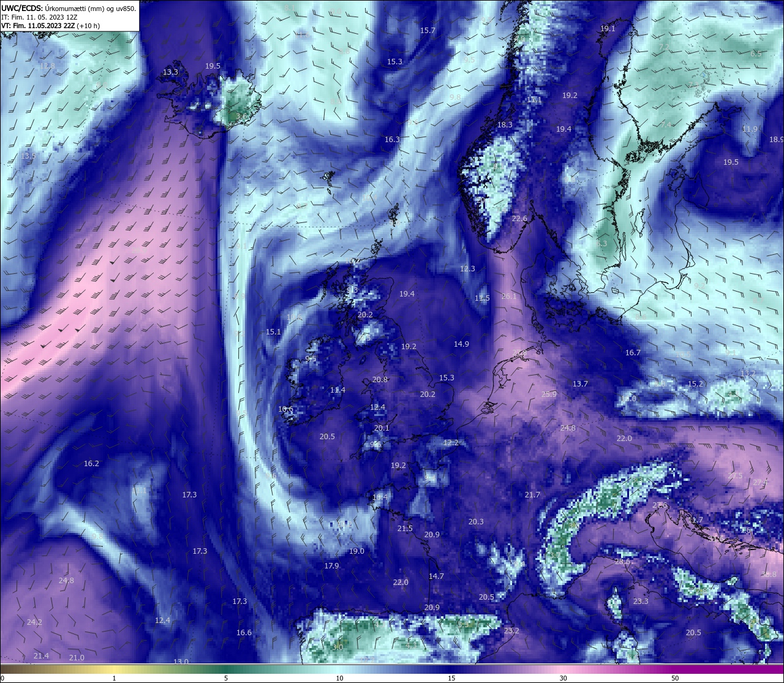The width and height of the screenshot is (784, 683).
Task: Click the map value 25.9
Action: pos(549,394)
